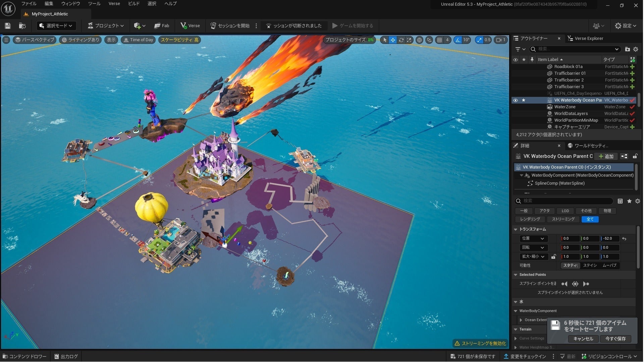Select the scale transform tool in viewport
The width and height of the screenshot is (644, 362).
coord(409,40)
